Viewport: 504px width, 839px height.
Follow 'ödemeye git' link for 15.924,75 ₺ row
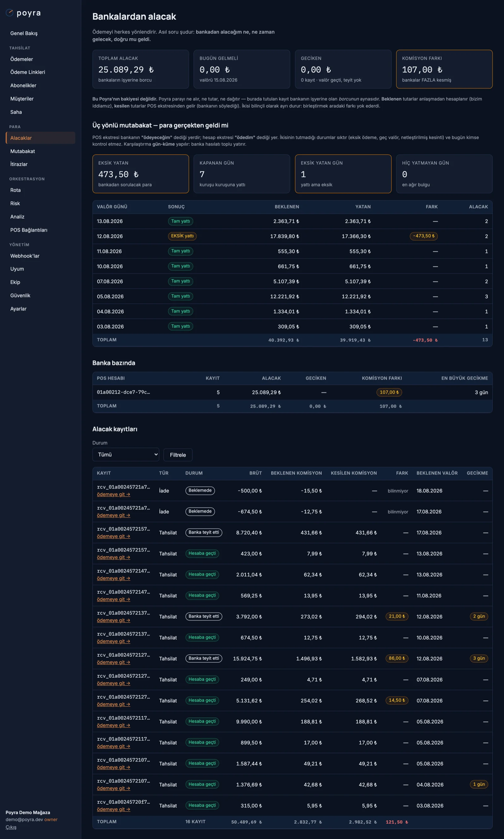(113, 662)
